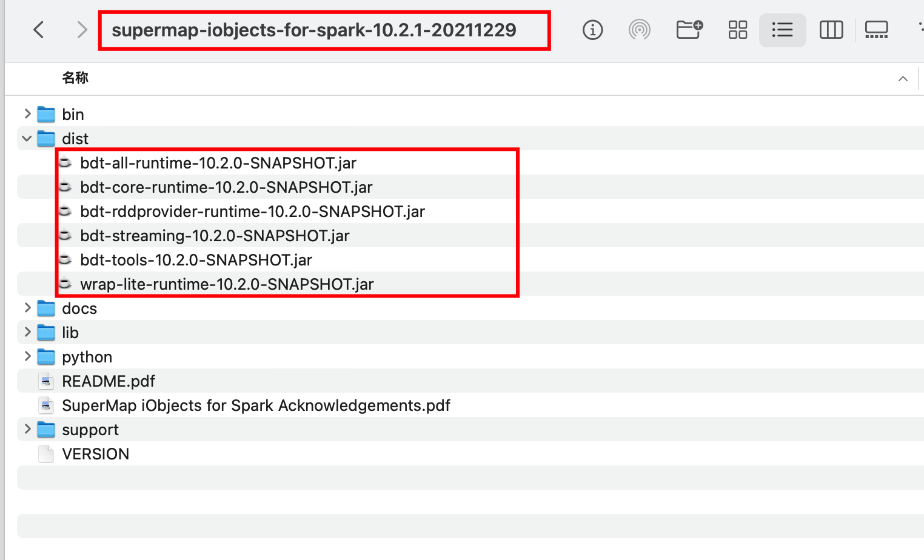Go forward with the right chevron
This screenshot has width=924, height=560.
82,30
